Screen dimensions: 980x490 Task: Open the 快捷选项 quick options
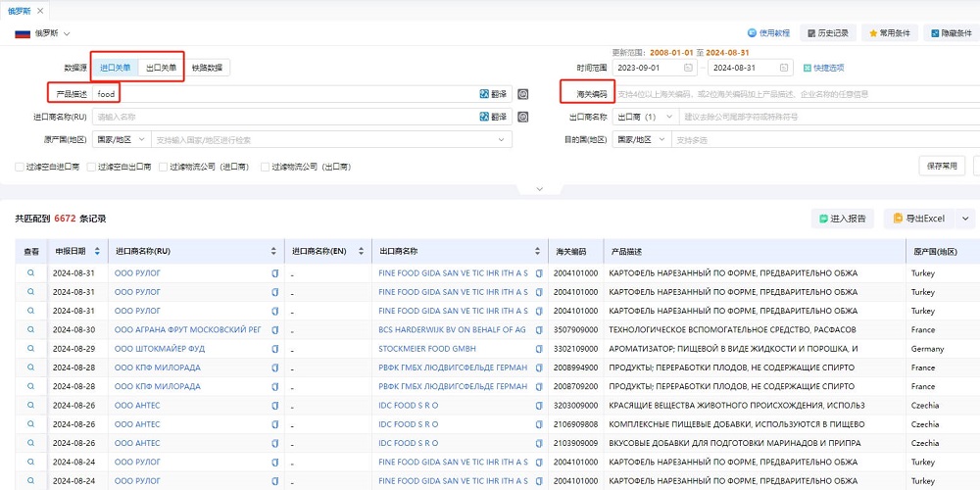[x=824, y=68]
